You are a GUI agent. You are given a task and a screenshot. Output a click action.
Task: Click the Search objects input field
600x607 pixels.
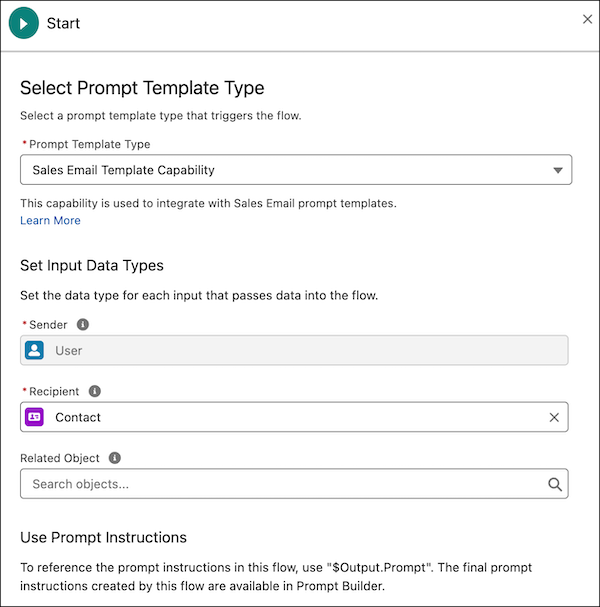[294, 484]
